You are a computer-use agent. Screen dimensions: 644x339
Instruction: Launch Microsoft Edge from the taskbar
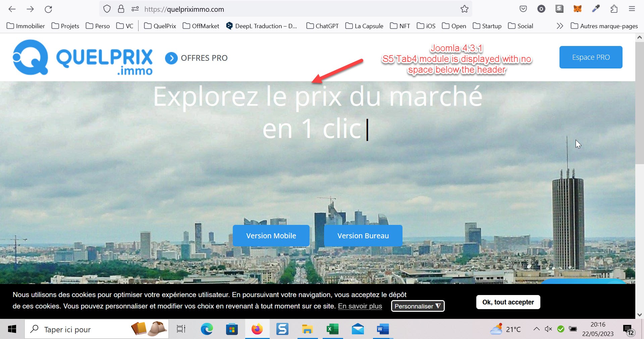tap(207, 329)
